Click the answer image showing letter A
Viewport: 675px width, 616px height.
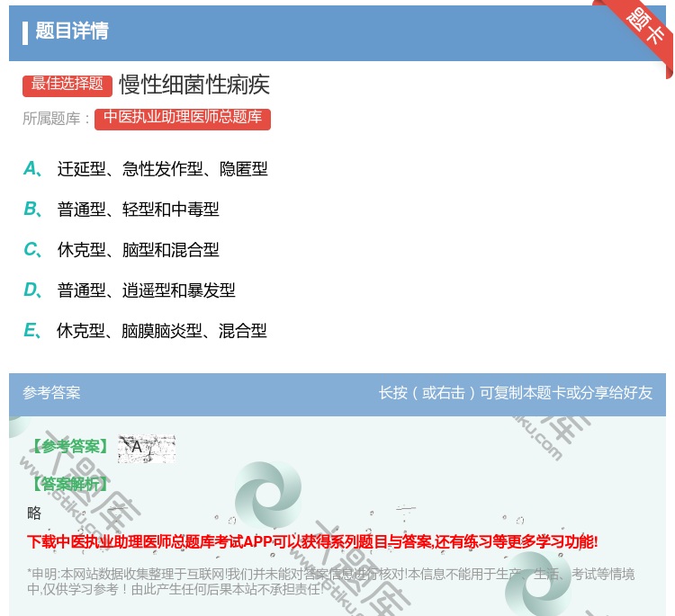click(147, 448)
